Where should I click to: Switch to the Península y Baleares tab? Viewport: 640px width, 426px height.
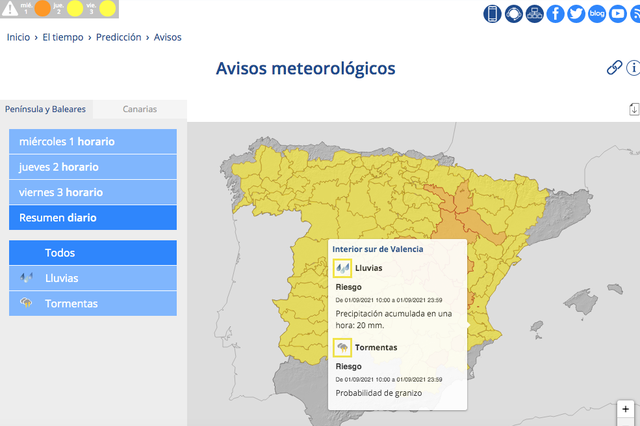pos(45,109)
